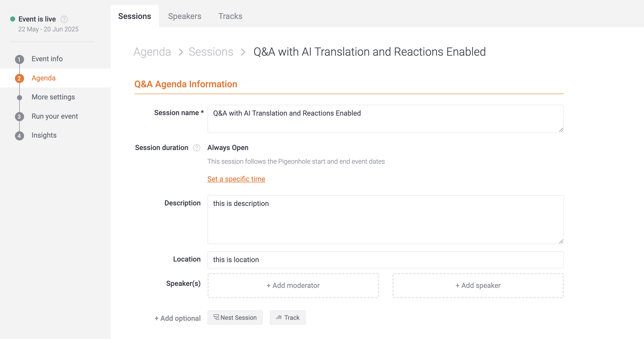The height and width of the screenshot is (339, 644).
Task: Click the step 4 circle for Insights
Action: point(19,136)
